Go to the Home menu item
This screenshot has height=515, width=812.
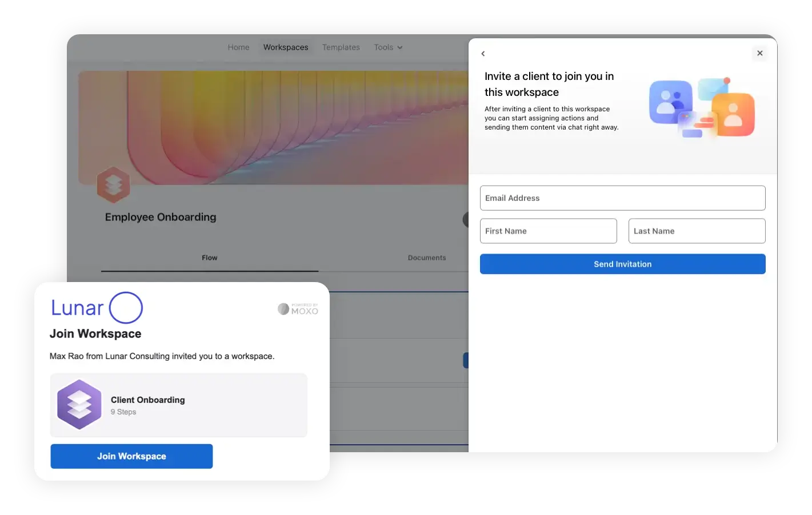point(238,47)
